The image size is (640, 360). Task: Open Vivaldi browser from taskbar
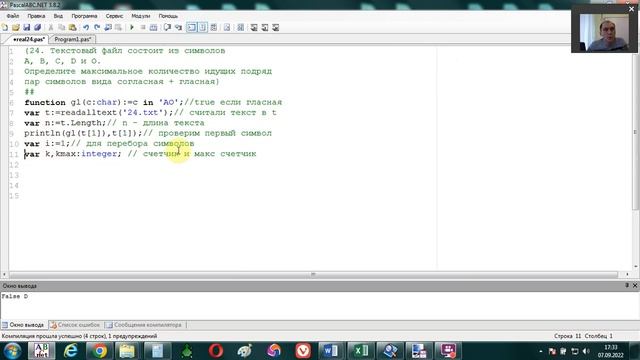pyautogui.click(x=302, y=351)
